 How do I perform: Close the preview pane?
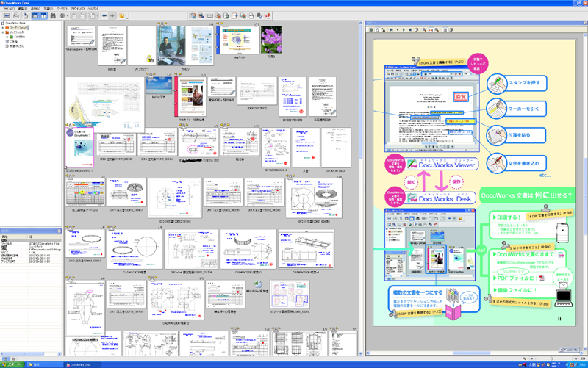585,23
